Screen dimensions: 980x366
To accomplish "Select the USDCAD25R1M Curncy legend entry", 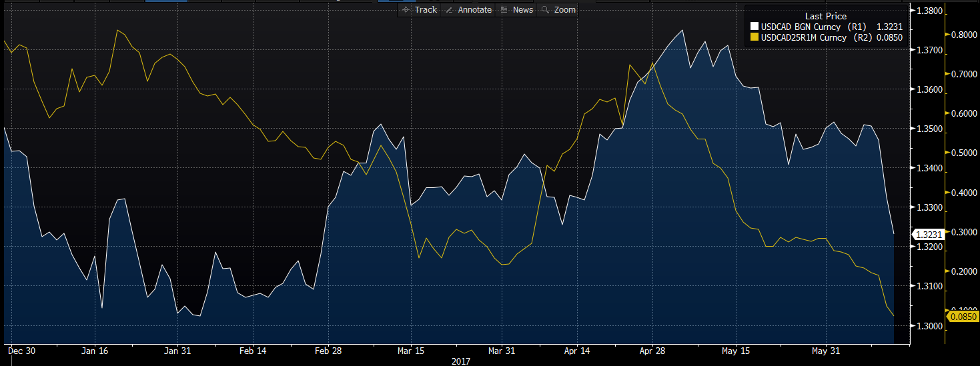I will coord(805,37).
